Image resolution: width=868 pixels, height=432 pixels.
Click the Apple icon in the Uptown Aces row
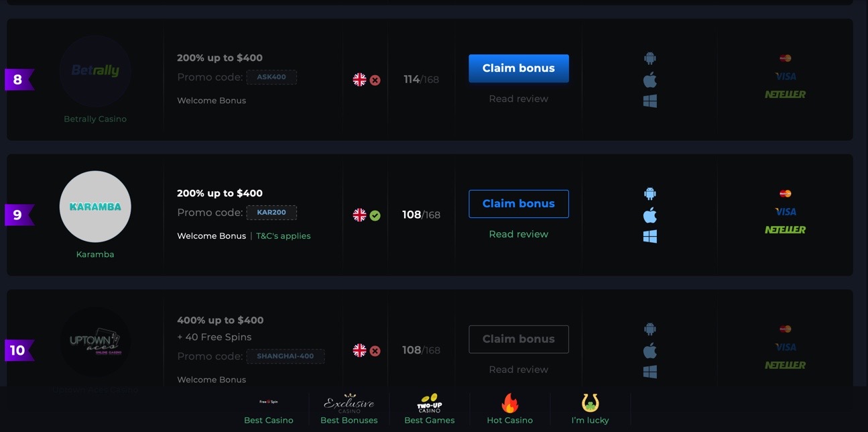(x=649, y=351)
